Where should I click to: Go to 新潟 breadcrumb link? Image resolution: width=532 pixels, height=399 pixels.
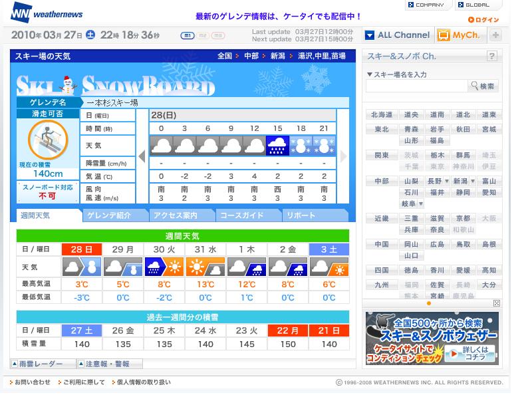(277, 56)
